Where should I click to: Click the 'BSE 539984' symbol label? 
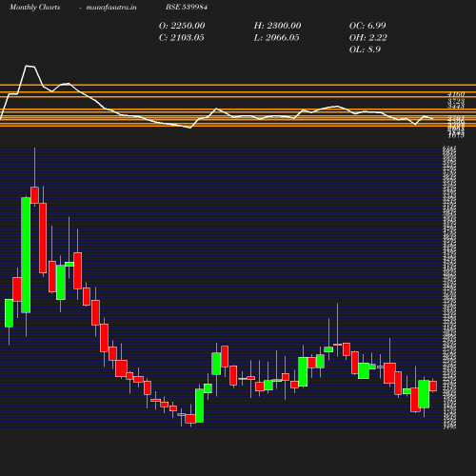[187, 7]
